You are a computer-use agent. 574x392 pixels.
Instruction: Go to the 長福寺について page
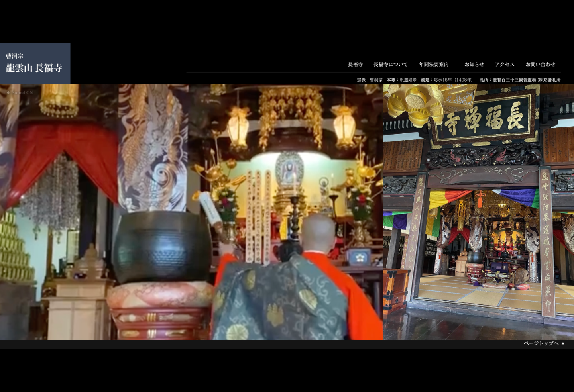point(390,65)
